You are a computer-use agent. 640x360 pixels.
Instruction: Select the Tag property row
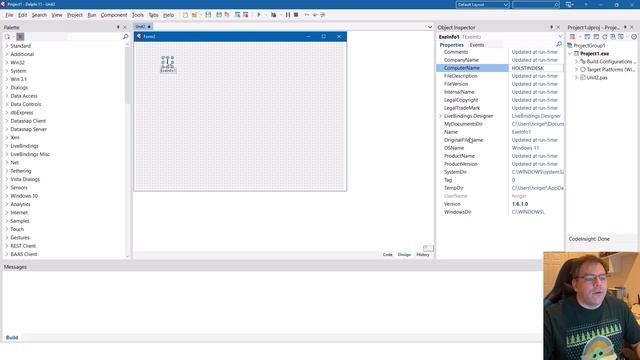tap(500, 180)
